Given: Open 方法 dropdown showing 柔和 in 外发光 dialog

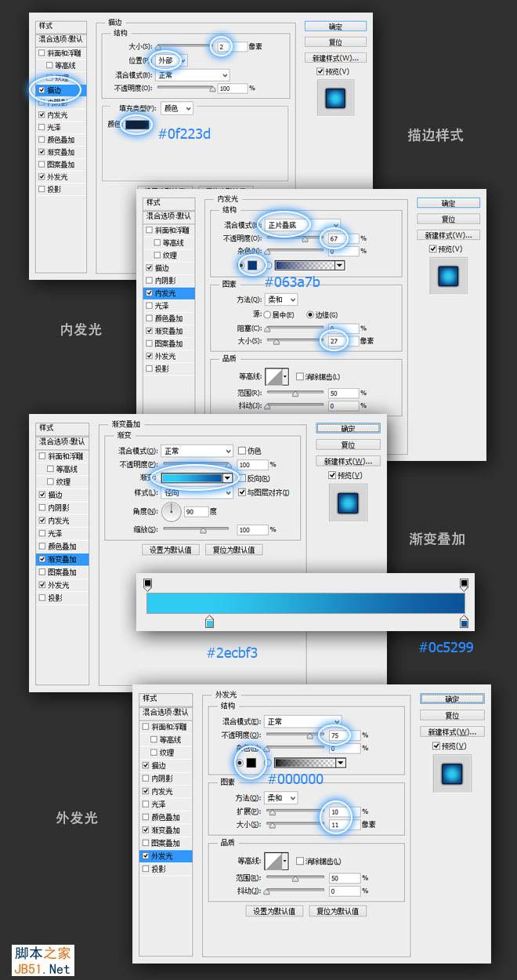Looking at the screenshot, I should point(281,797).
